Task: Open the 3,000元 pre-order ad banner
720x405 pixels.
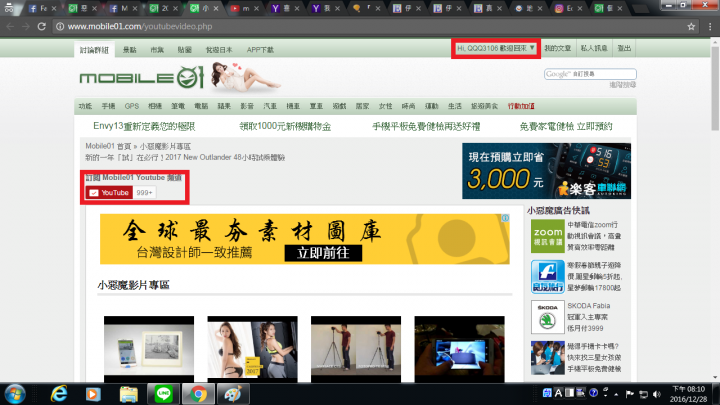Action: pyautogui.click(x=546, y=171)
